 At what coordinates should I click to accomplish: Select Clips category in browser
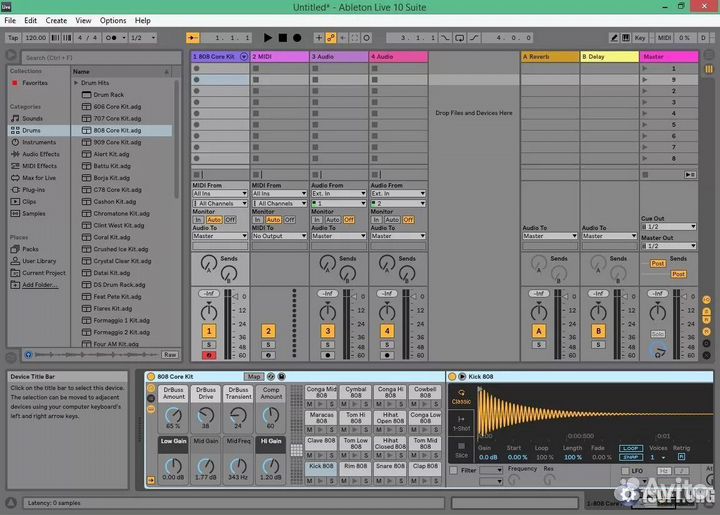[29, 202]
